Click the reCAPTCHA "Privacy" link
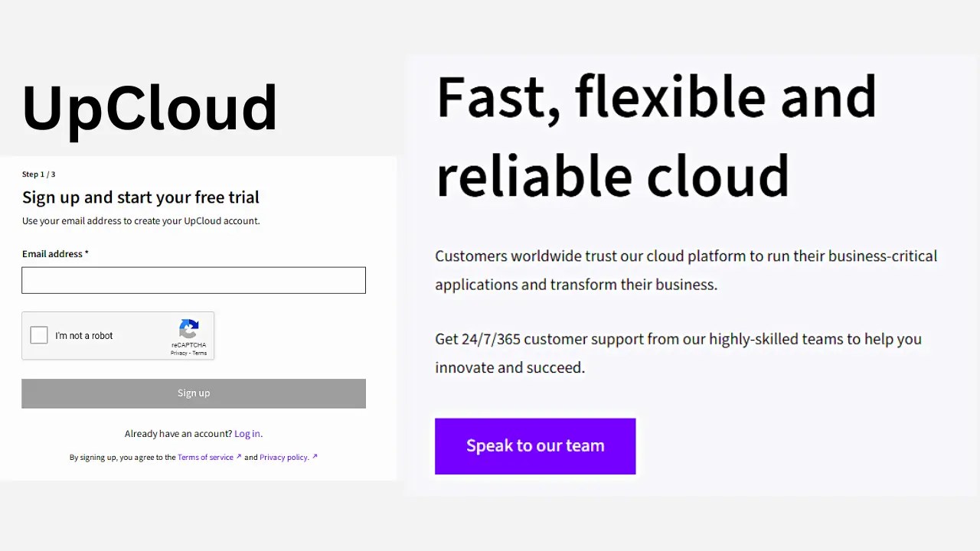This screenshot has height=551, width=980. pos(180,353)
